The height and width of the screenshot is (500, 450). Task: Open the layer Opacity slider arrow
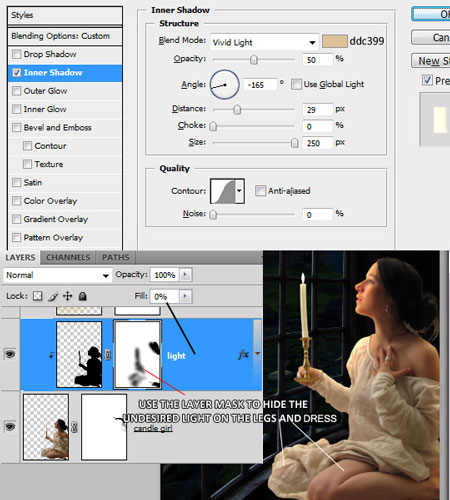coord(185,275)
